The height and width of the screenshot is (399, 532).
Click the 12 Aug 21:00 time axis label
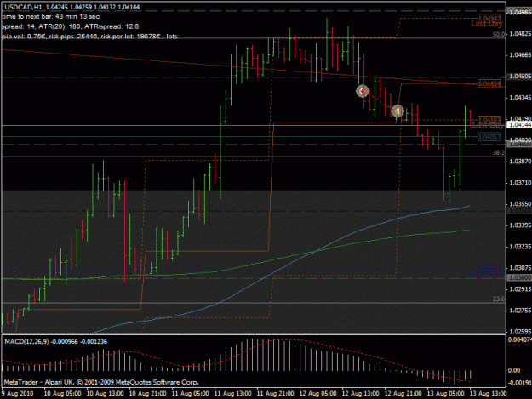coord(403,394)
